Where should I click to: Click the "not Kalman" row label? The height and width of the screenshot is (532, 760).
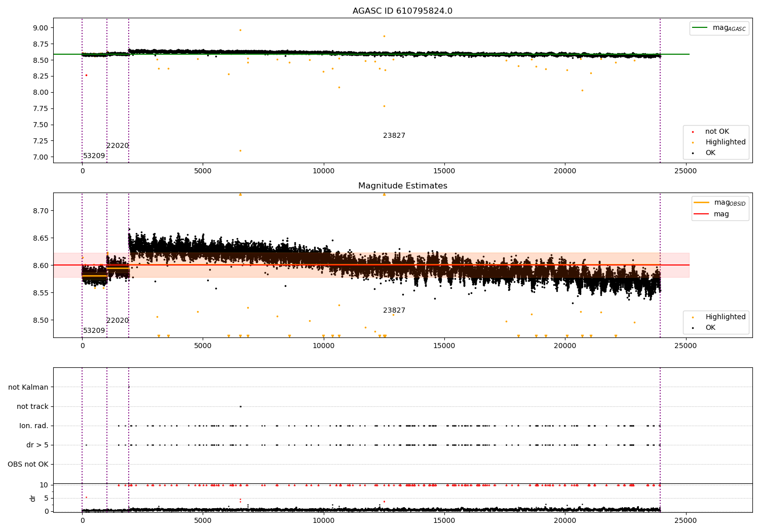(28, 387)
